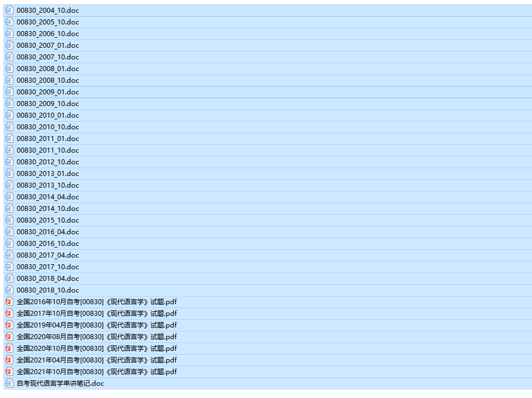Select file name 00830_2016_04.doc
The height and width of the screenshot is (398, 532).
tap(48, 232)
